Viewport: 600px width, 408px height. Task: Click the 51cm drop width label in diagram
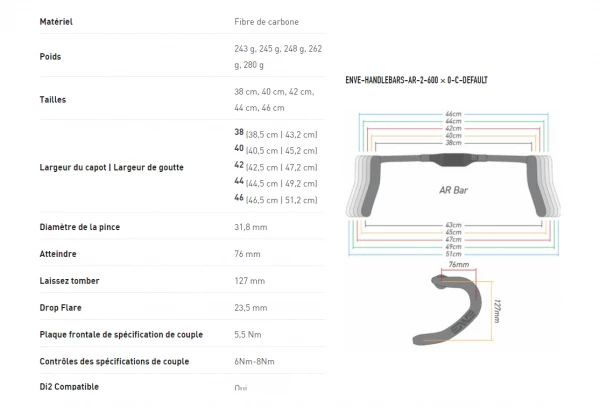[x=453, y=254]
